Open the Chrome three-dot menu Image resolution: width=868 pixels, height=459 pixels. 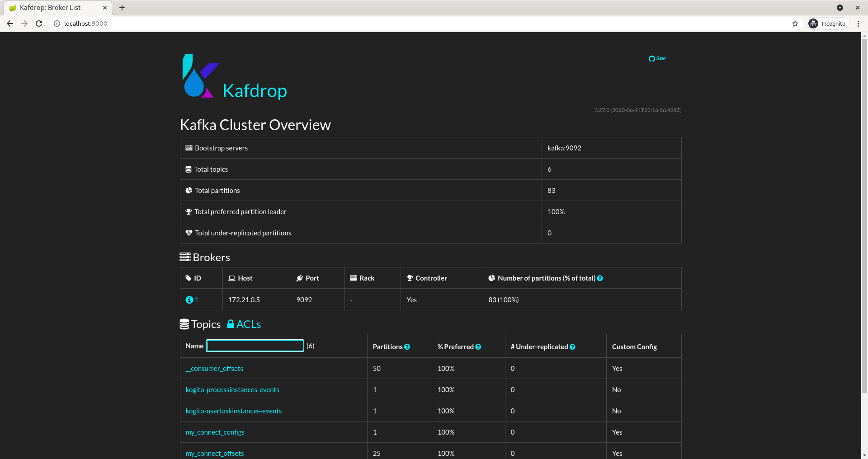click(858, 23)
